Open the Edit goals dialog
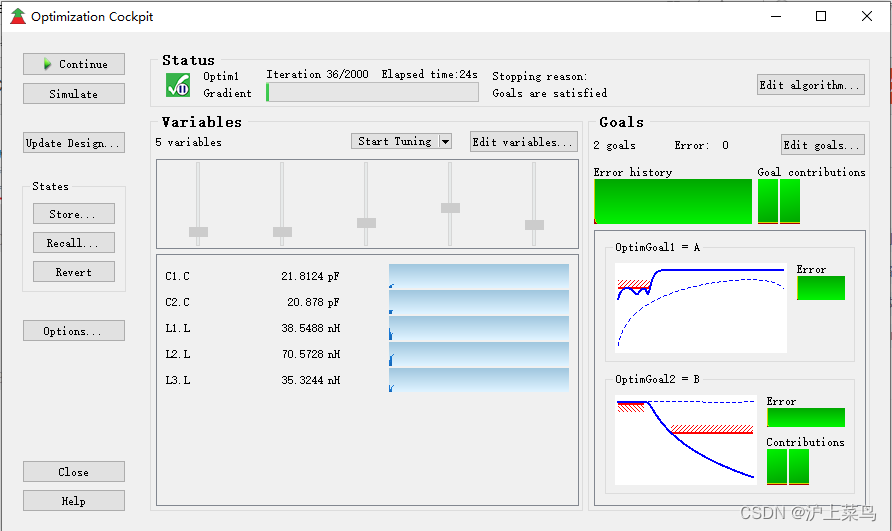This screenshot has height=531, width=892. click(x=823, y=145)
